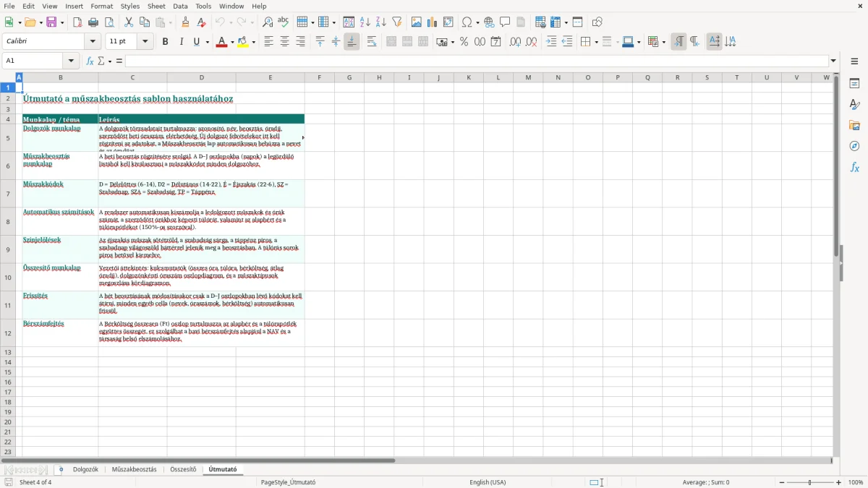
Task: Switch to the Műszakbeosztás sheet tab
Action: pyautogui.click(x=134, y=469)
